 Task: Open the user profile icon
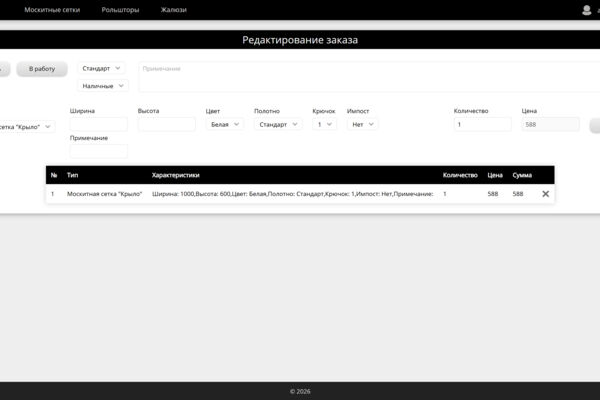click(586, 10)
